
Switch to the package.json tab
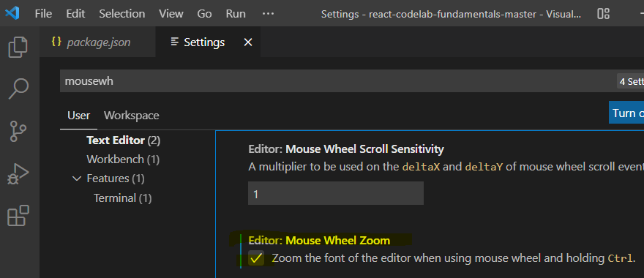coord(98,42)
